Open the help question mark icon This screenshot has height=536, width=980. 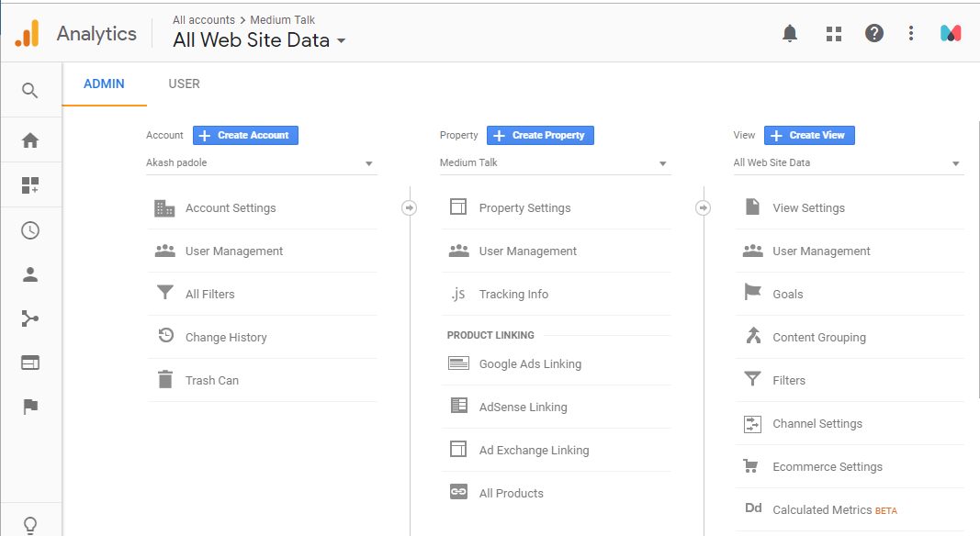click(x=873, y=33)
